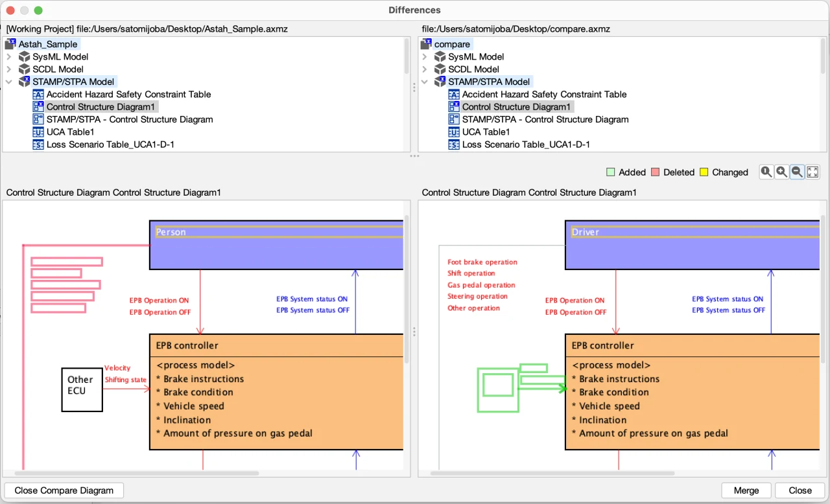Viewport: 830px width, 504px height.
Task: Click STAMP/STPA diagram icon in right tree
Action: coord(453,119)
